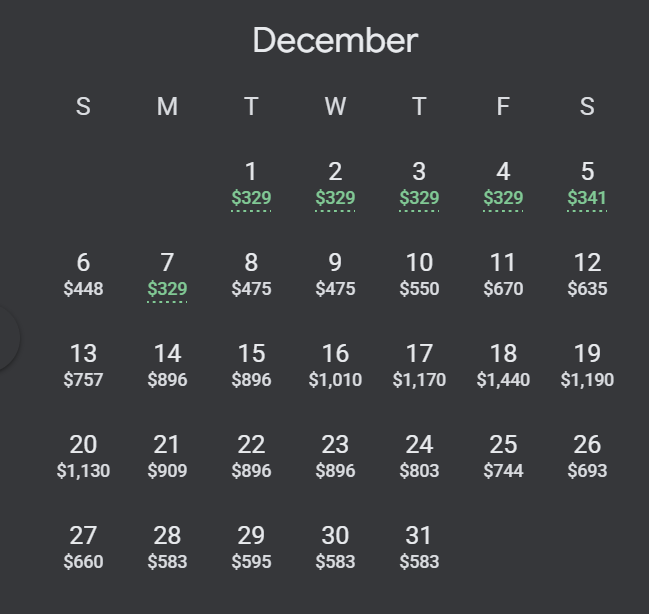Pick December 31 at $583
Screen dimensions: 649x614
coord(419,549)
